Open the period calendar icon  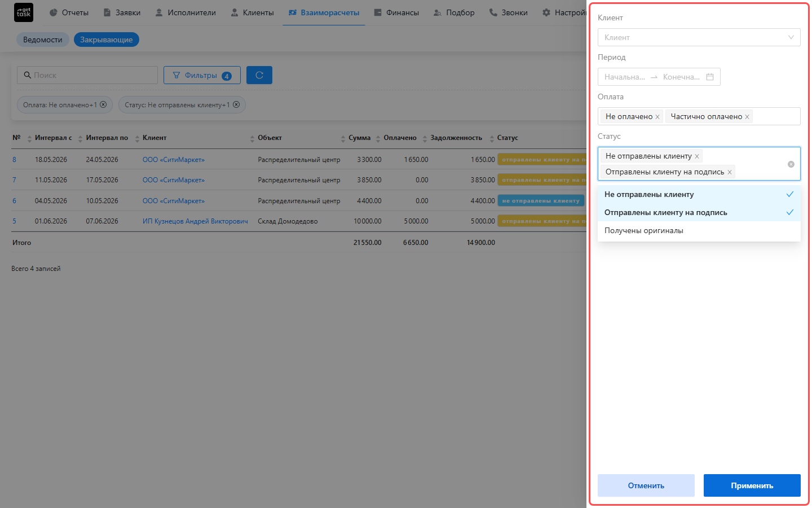(710, 77)
